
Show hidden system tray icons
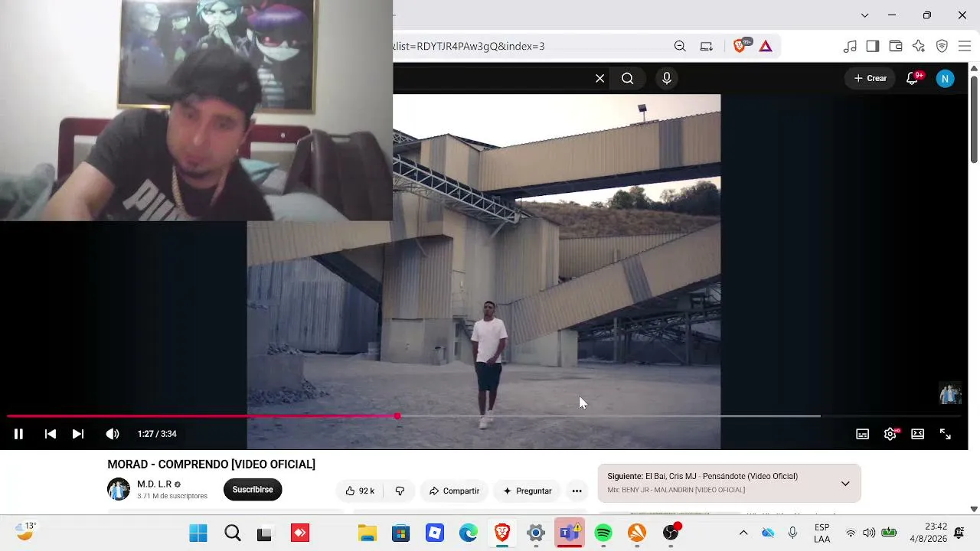point(743,533)
